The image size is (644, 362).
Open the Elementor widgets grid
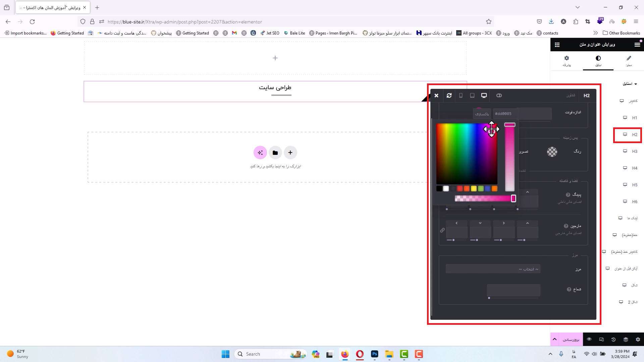[x=557, y=45]
